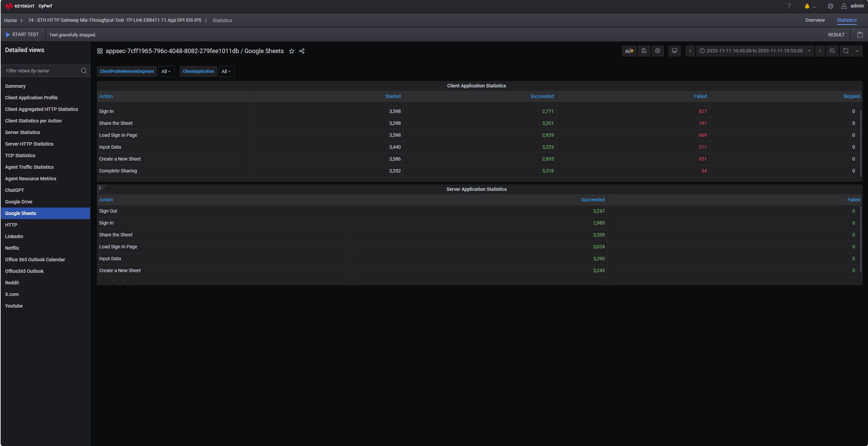Go to Home breadcrumb link
The image size is (868, 446).
coord(10,20)
